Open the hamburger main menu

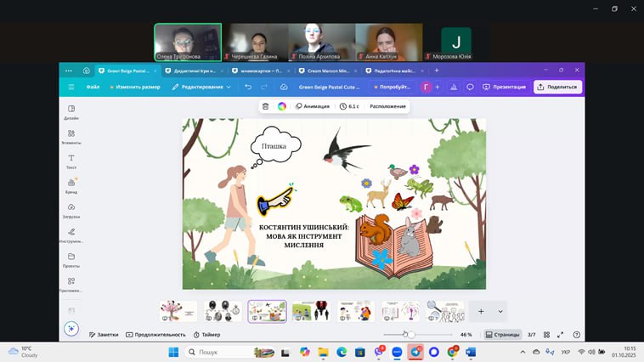pyautogui.click(x=71, y=88)
